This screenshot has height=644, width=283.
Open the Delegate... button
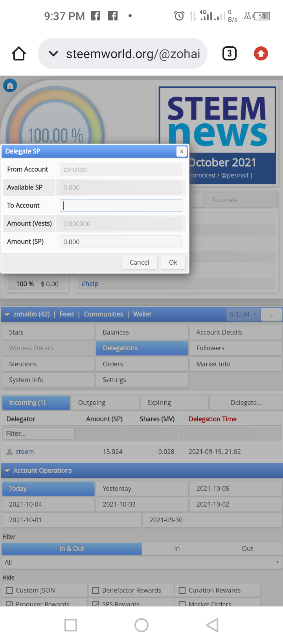click(x=246, y=403)
